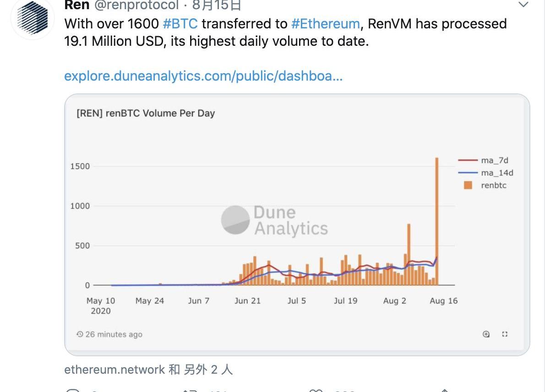Image resolution: width=545 pixels, height=392 pixels.
Task: Click the clock icon beside 26 minutes ago
Action: click(80, 334)
